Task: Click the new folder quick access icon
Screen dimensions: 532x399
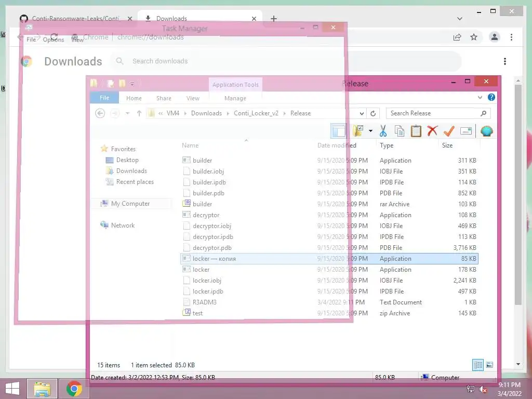Action: (122, 84)
